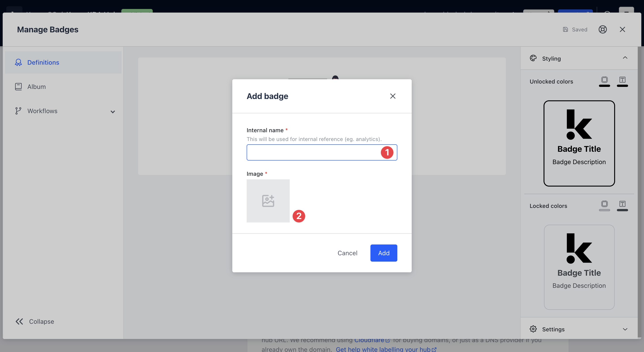The image size is (644, 352).
Task: Expand the Workflows submenu arrow
Action: [x=113, y=112]
